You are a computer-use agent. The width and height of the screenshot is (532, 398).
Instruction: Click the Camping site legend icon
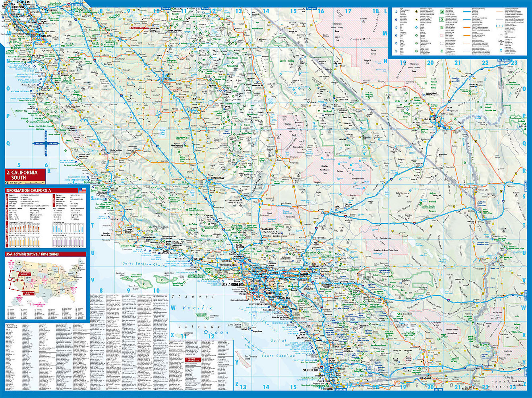(417, 43)
